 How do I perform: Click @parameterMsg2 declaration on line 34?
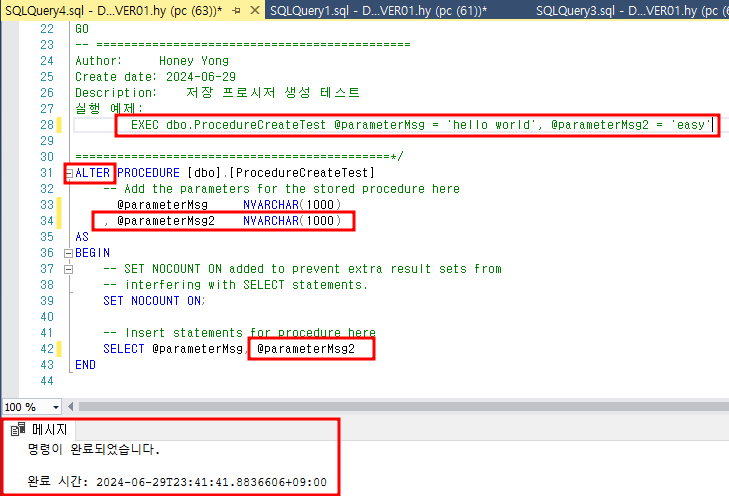pyautogui.click(x=166, y=221)
